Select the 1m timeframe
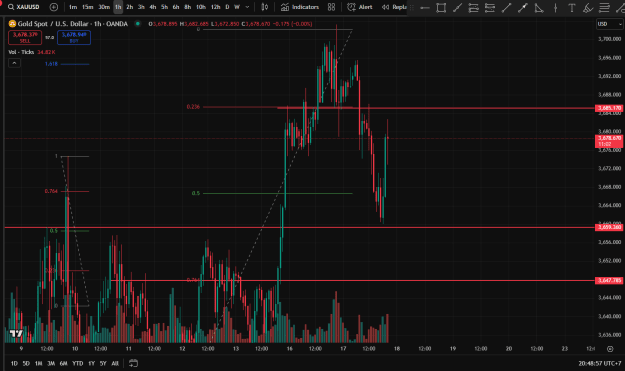The width and height of the screenshot is (625, 371). 73,7
